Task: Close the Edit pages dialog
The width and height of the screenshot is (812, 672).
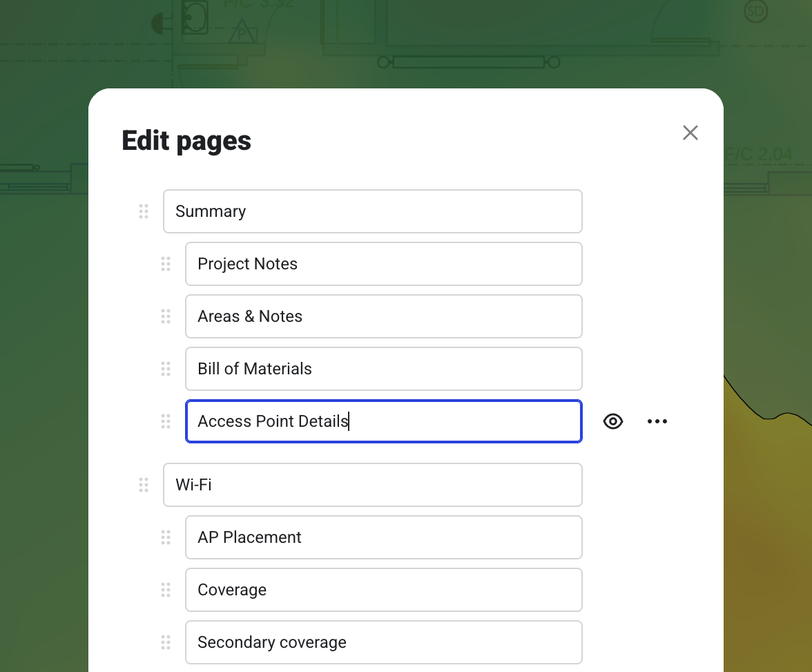Action: (690, 133)
